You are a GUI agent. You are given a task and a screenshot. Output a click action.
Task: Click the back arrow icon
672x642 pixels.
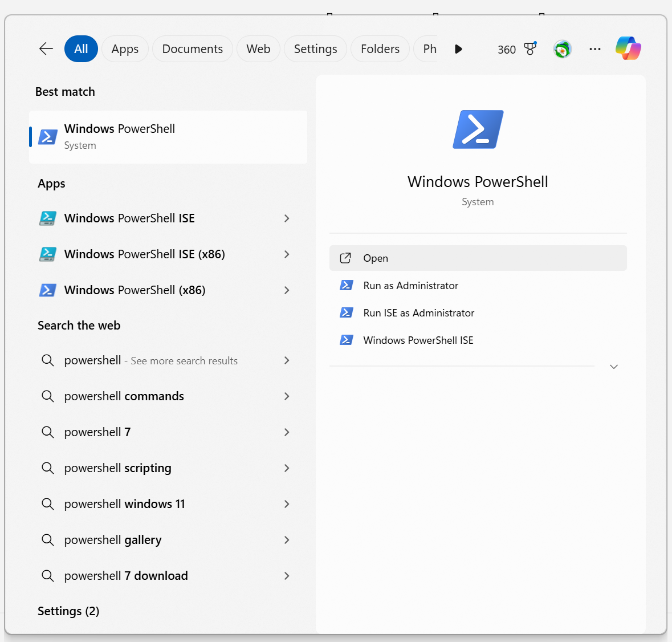46,49
